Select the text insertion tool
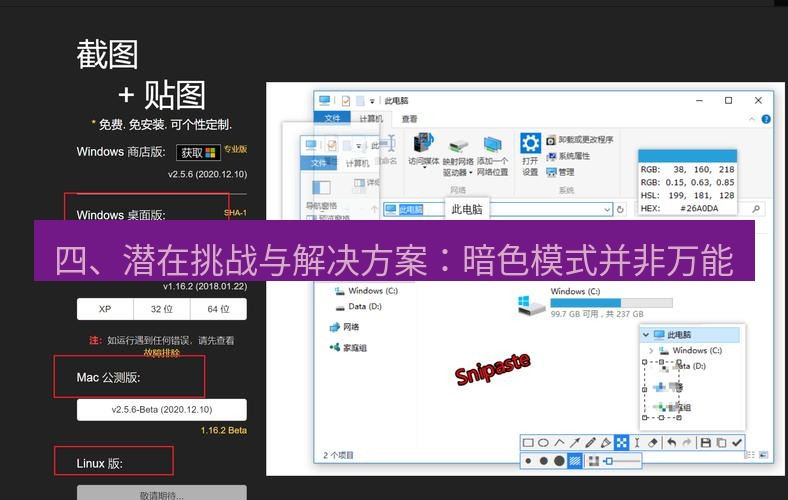Image resolution: width=788 pixels, height=500 pixels. click(637, 443)
